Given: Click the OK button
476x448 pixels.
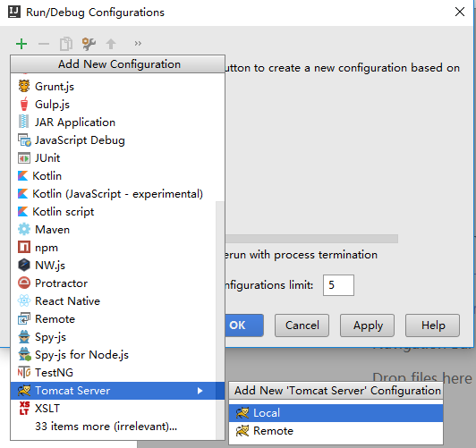Looking at the screenshot, I should (244, 325).
